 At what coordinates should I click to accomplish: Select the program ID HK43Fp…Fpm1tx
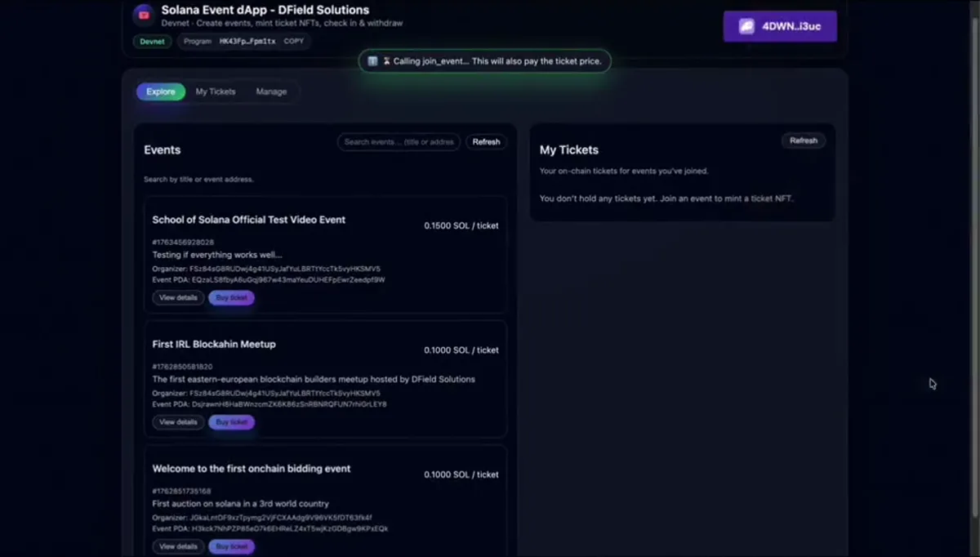247,41
